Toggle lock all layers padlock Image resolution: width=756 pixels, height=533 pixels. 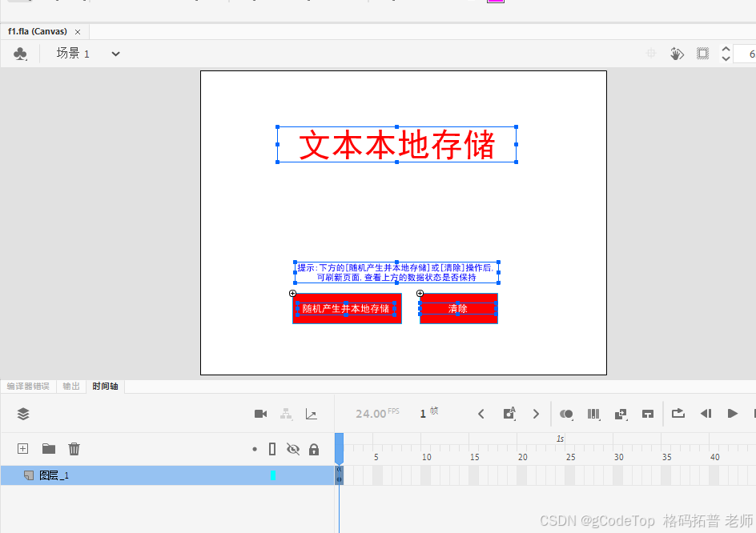click(x=314, y=449)
